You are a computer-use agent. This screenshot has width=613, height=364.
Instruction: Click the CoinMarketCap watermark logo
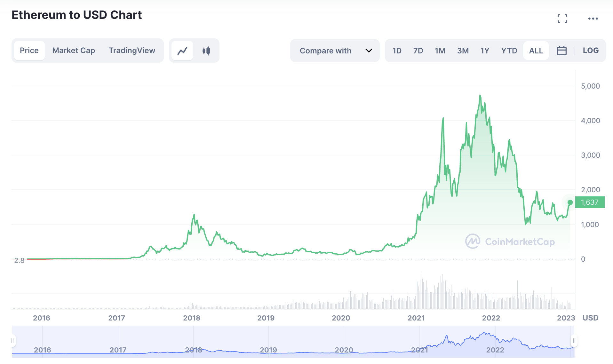[x=510, y=241]
